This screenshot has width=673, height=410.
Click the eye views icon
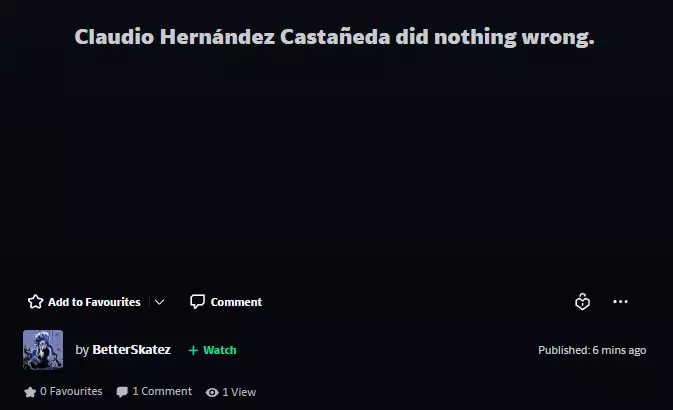tap(212, 392)
